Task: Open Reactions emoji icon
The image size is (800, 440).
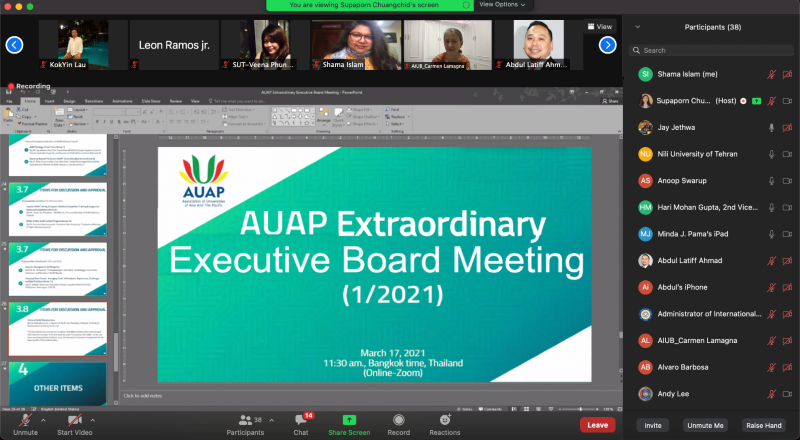Action: (x=444, y=420)
